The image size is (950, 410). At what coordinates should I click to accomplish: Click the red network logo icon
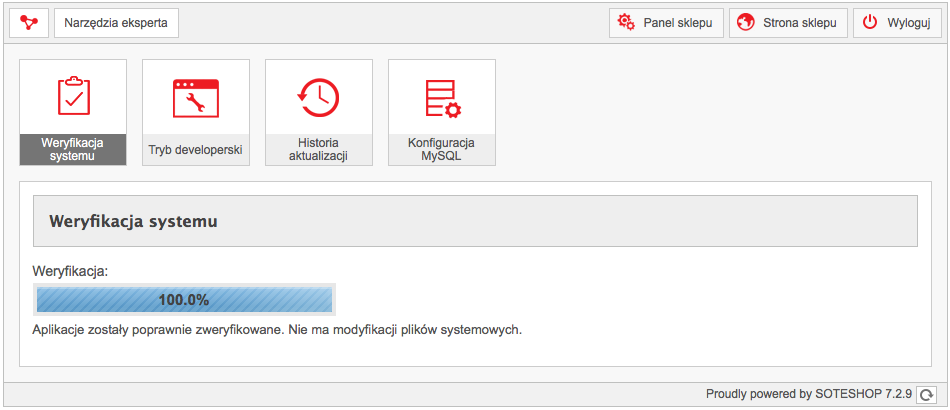(x=28, y=23)
